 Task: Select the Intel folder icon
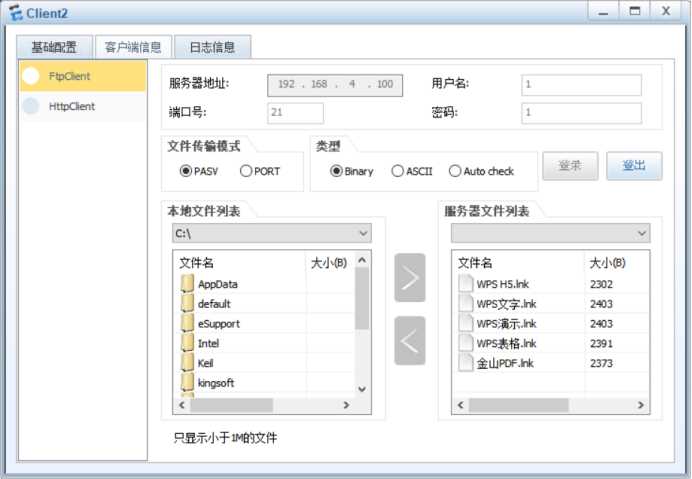(188, 343)
